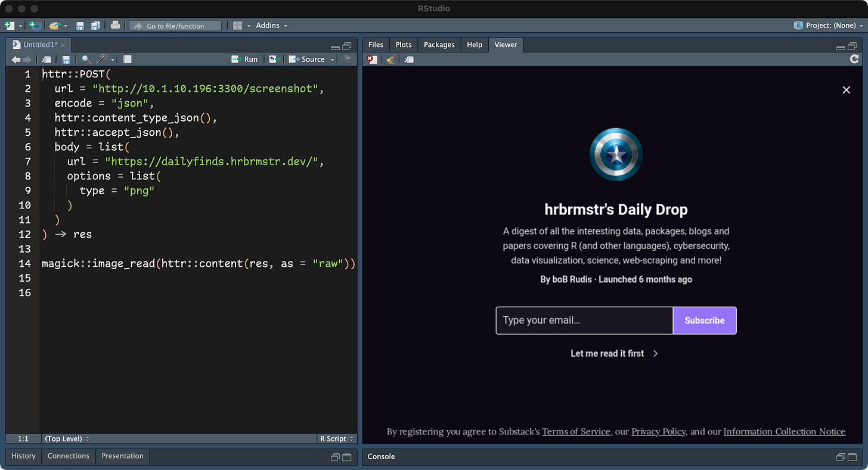Maximize the Console pane
This screenshot has width=868, height=470.
click(x=852, y=457)
